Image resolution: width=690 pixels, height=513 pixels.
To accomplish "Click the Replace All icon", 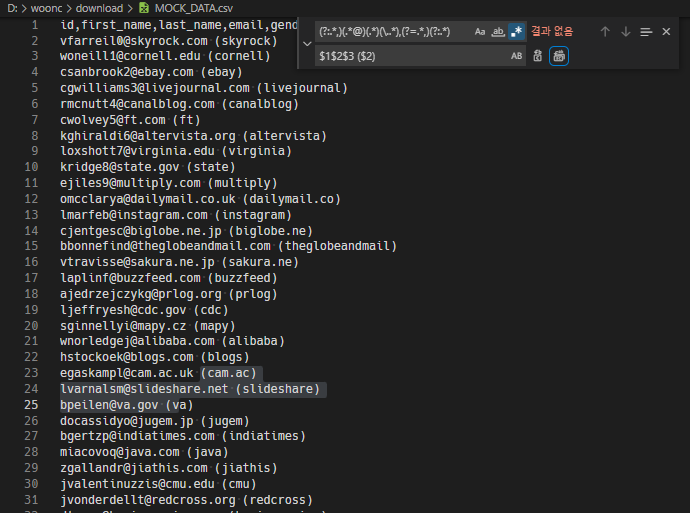I will (x=559, y=56).
